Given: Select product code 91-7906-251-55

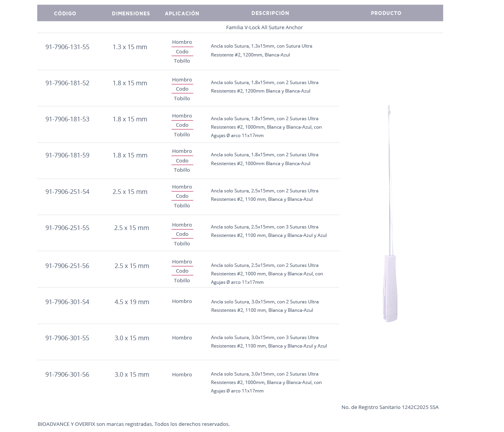Looking at the screenshot, I should (x=67, y=228).
